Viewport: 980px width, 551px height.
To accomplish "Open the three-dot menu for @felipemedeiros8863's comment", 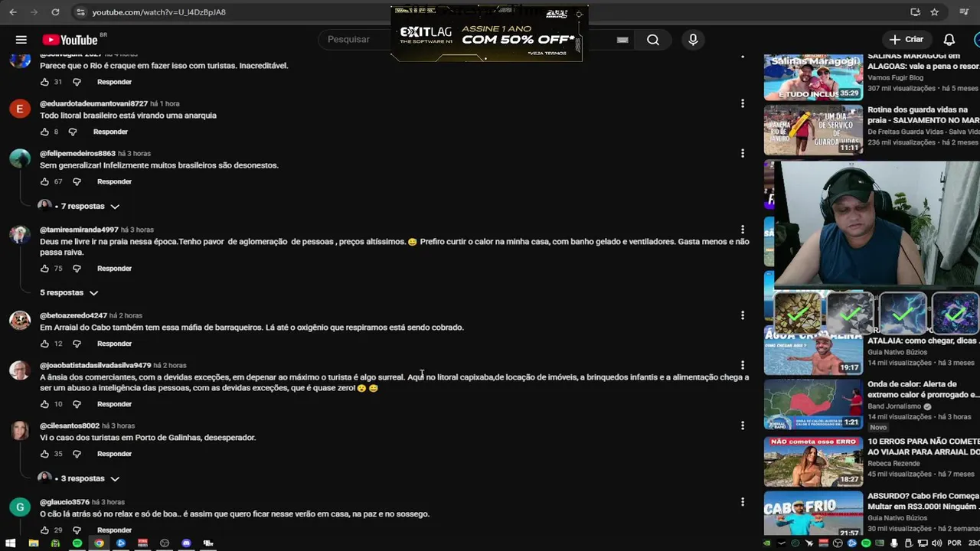I will (x=742, y=153).
